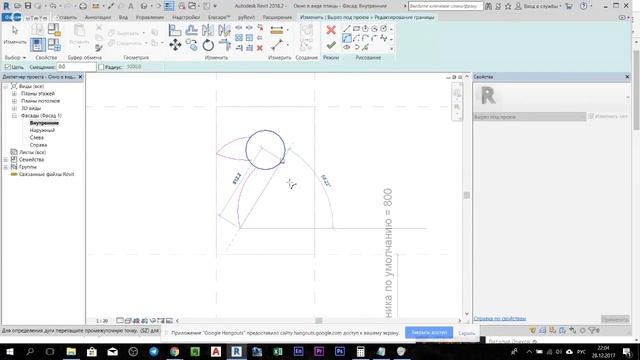
Task: Expand the 'Планы этажей' tree node
Action: tap(14, 93)
